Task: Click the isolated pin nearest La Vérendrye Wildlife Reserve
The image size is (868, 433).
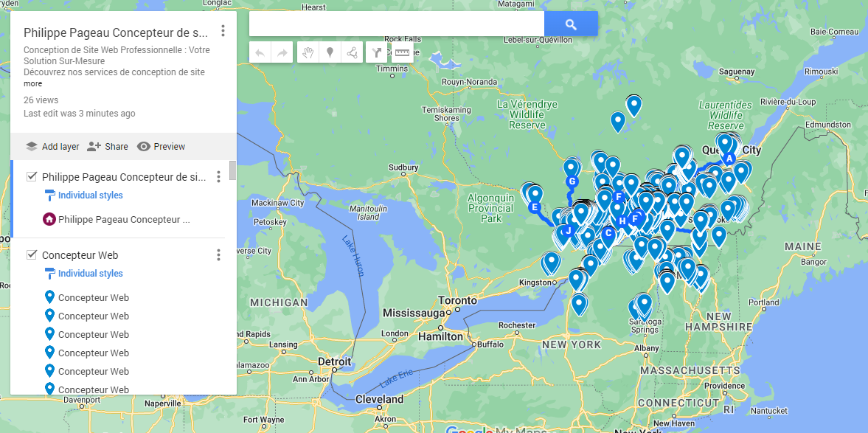Action: 618,121
